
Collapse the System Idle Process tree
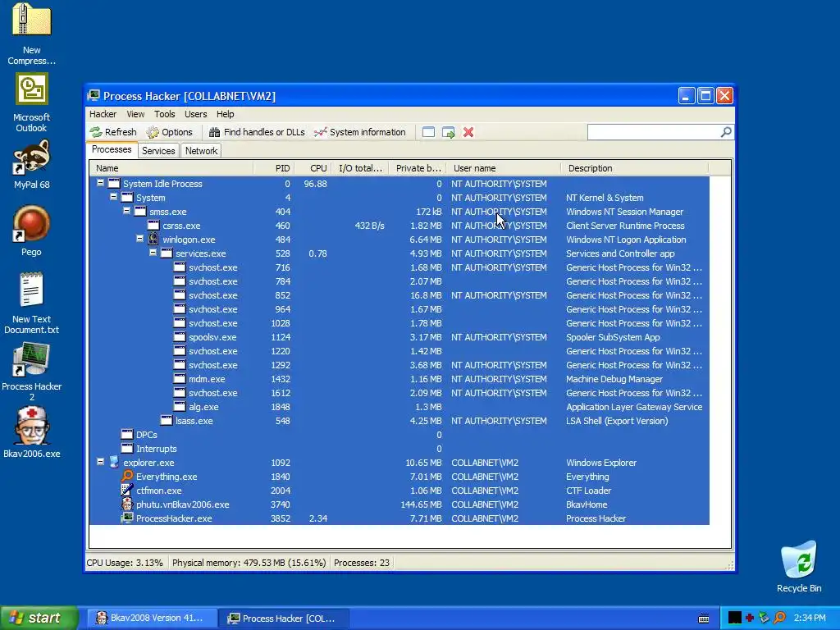click(100, 183)
